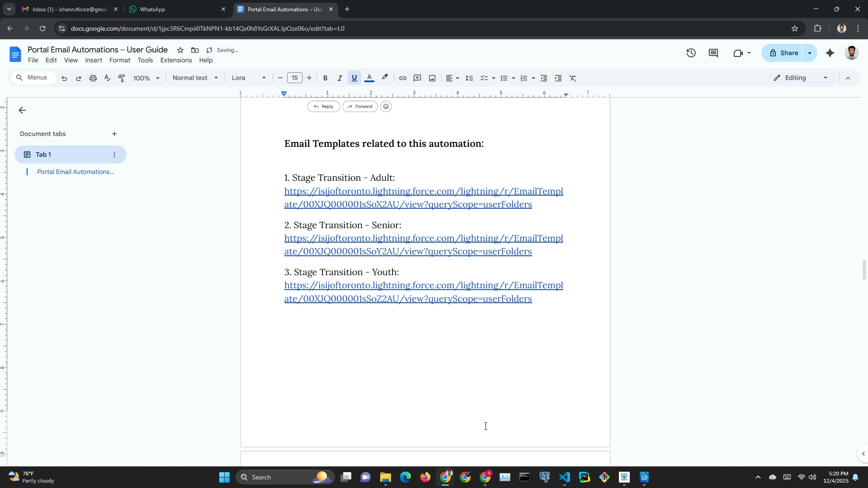Image resolution: width=868 pixels, height=488 pixels.
Task: Click the Insert image icon
Action: (x=432, y=78)
